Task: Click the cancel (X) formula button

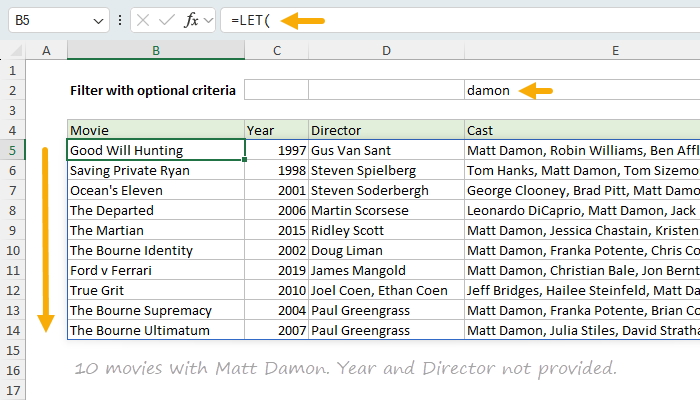Action: point(143,20)
